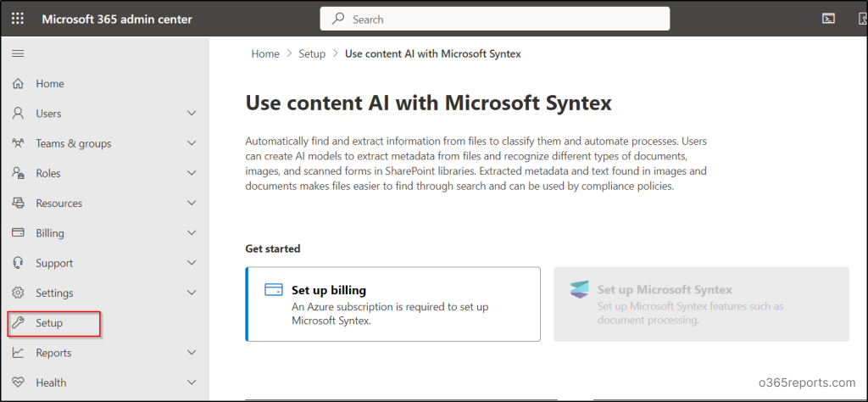
Task: Click the Setup wrench icon
Action: point(19,323)
